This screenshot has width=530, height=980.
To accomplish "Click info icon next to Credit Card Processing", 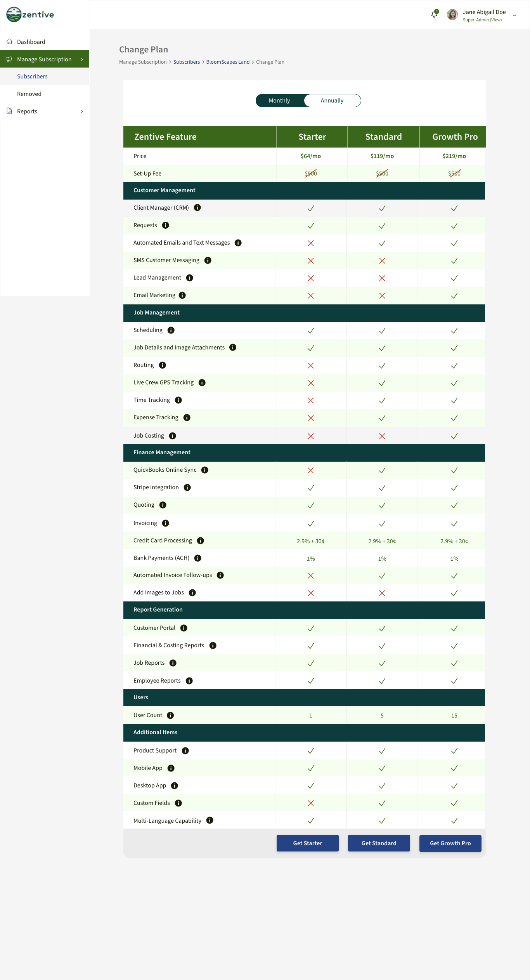I will coord(201,540).
